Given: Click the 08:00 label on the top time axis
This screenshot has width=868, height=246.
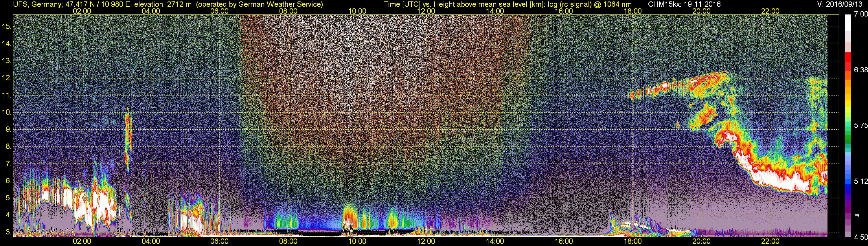Looking at the screenshot, I should click(288, 11).
